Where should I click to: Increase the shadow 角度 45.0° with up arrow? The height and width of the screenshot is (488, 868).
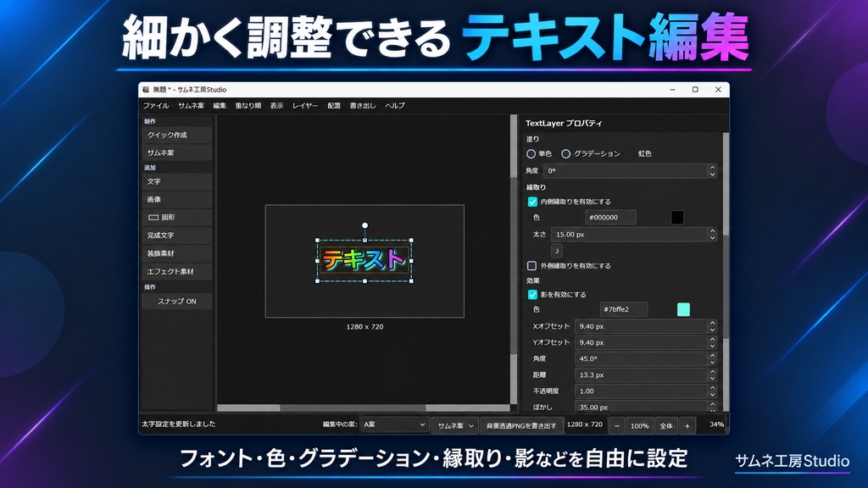pyautogui.click(x=712, y=355)
